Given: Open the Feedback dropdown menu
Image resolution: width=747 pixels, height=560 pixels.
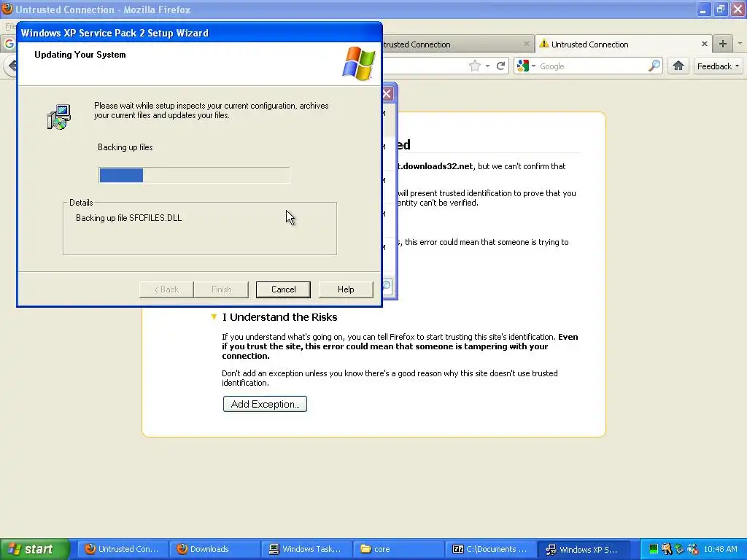Looking at the screenshot, I should coord(718,66).
